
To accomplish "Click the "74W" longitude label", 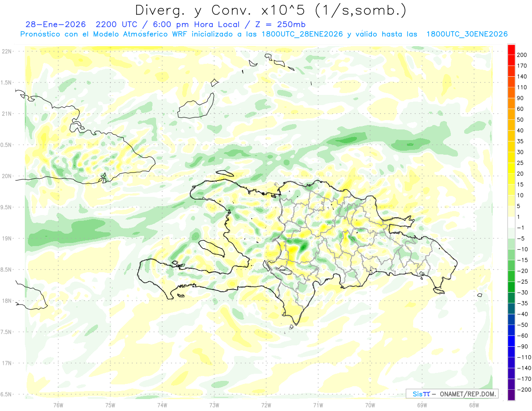I will pyautogui.click(x=162, y=405).
